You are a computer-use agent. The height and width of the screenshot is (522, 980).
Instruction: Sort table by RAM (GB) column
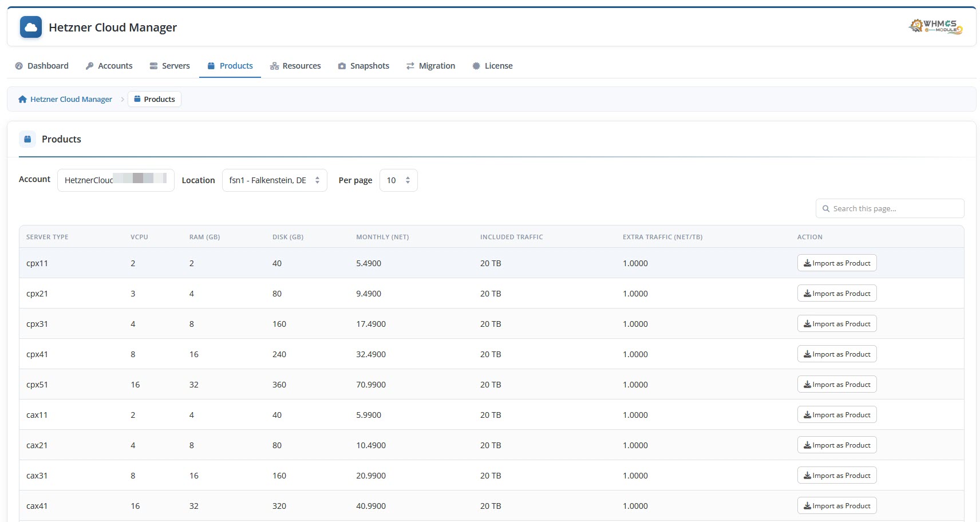204,237
